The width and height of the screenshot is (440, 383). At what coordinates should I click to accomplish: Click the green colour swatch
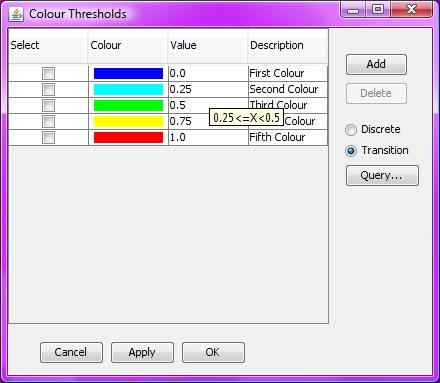(x=128, y=105)
